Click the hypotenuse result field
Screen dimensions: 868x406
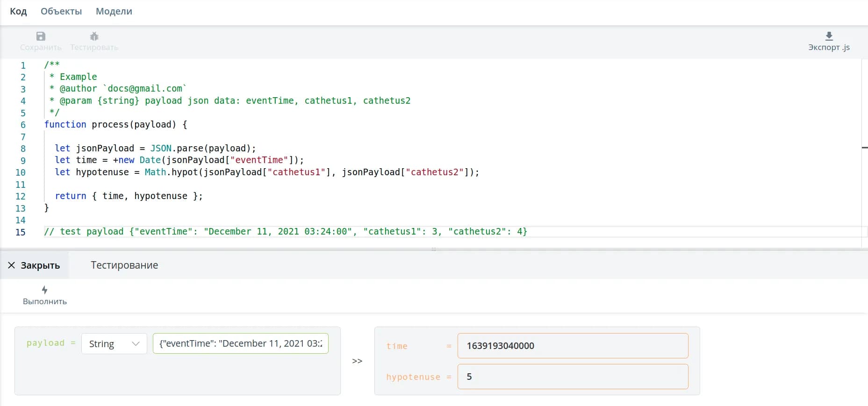point(573,377)
